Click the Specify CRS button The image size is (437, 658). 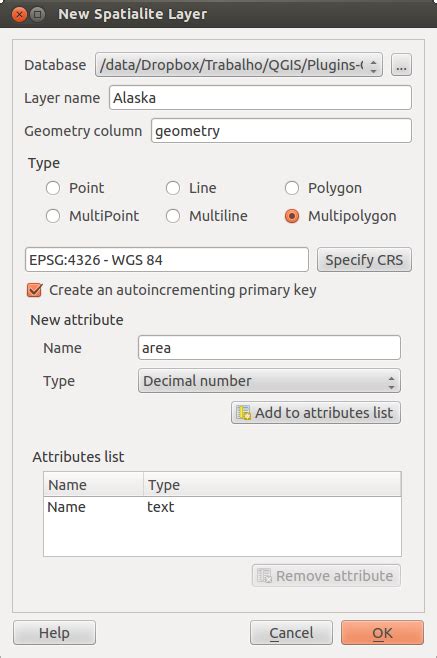(x=364, y=260)
